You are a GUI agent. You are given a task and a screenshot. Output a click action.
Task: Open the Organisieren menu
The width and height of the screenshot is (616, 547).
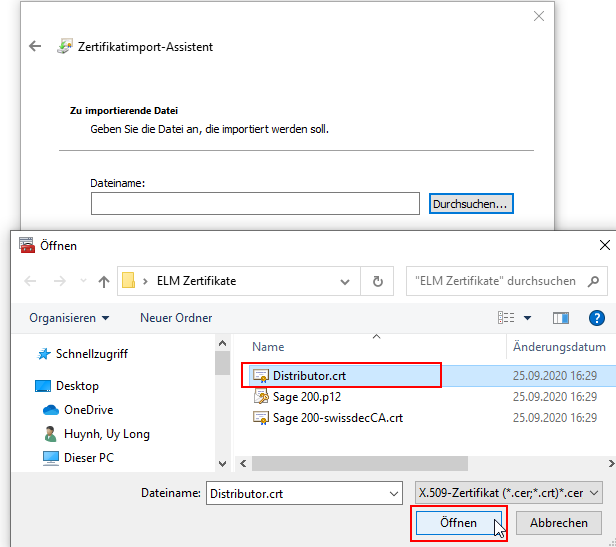click(x=69, y=318)
